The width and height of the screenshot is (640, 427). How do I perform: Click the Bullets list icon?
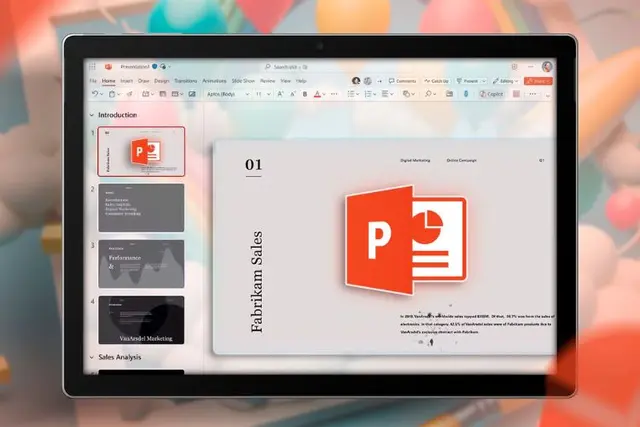click(351, 94)
